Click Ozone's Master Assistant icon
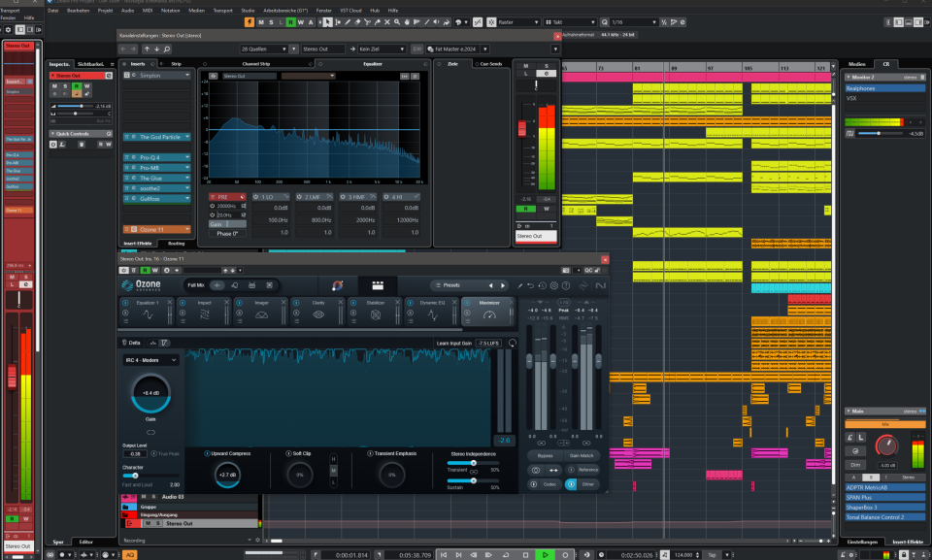The width and height of the screenshot is (932, 560). (x=338, y=285)
